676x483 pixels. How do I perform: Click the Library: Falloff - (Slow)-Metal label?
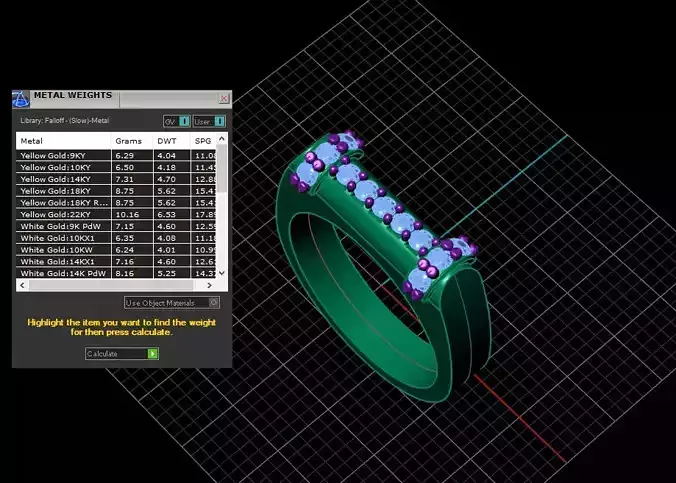pos(65,121)
